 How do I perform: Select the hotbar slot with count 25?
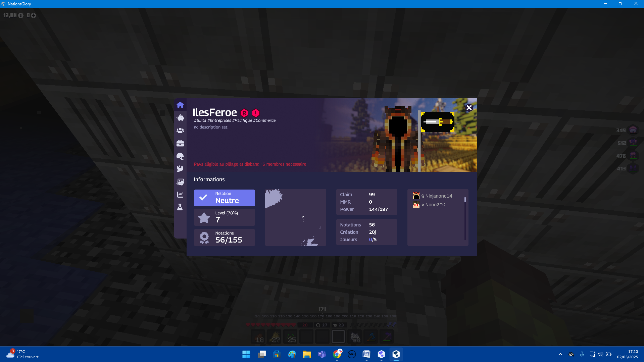[290, 337]
